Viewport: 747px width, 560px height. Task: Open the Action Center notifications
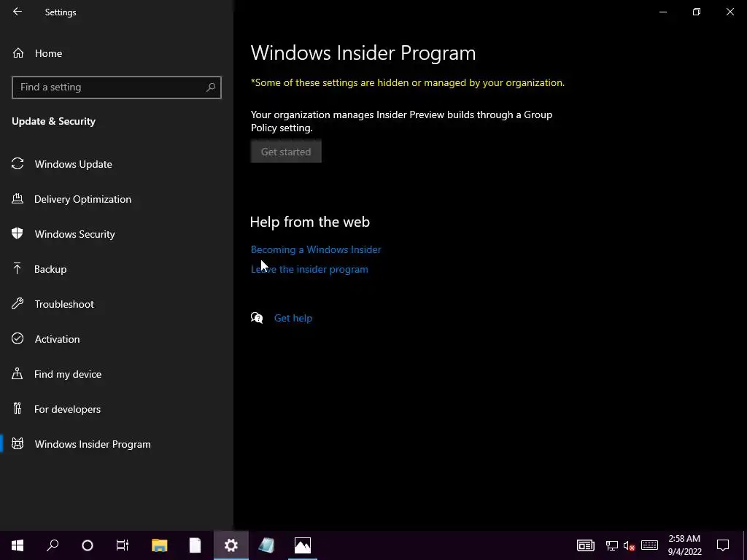(723, 545)
